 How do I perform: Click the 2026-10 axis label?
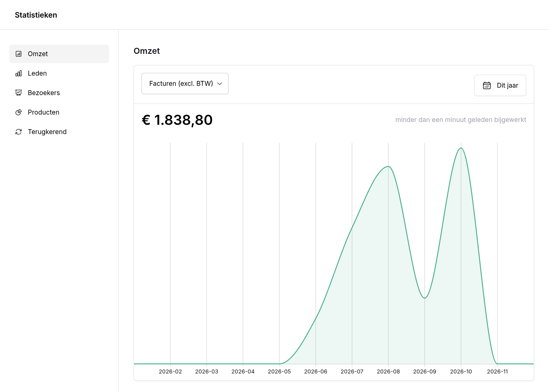tap(461, 372)
